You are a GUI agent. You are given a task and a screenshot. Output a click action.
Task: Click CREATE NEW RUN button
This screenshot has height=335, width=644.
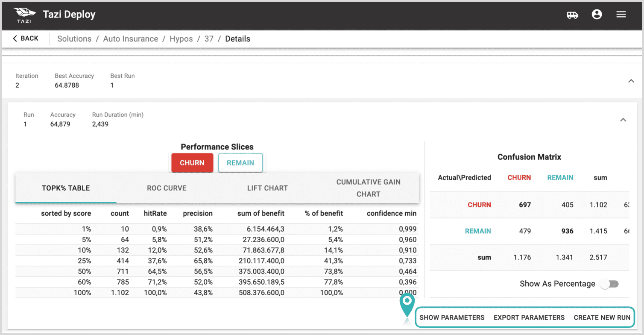[602, 317]
